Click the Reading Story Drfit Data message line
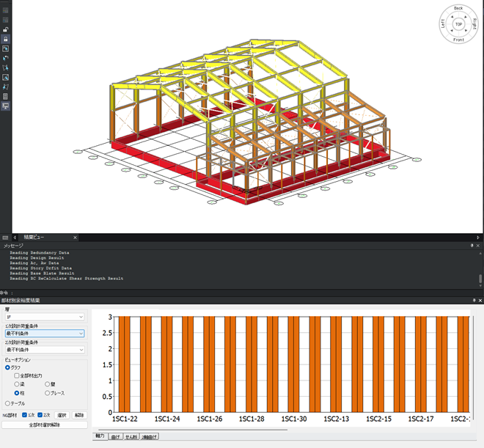The width and height of the screenshot is (484, 448). pyautogui.click(x=41, y=268)
